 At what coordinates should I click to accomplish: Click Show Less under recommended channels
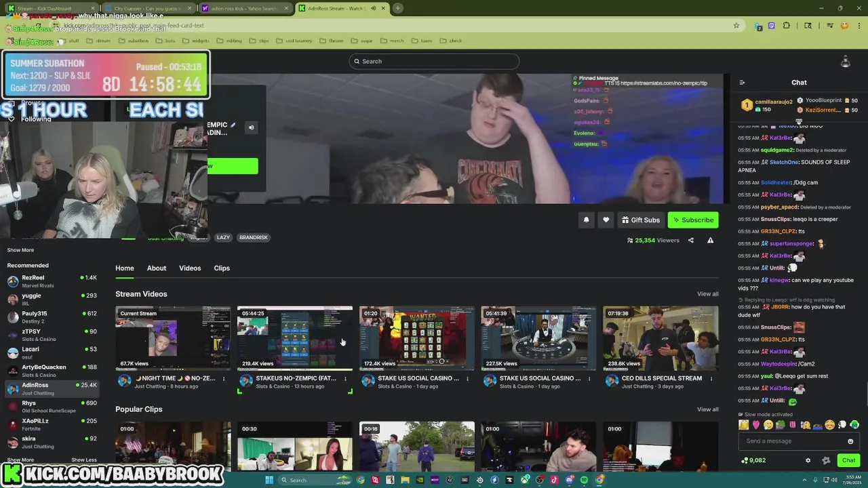click(x=84, y=460)
